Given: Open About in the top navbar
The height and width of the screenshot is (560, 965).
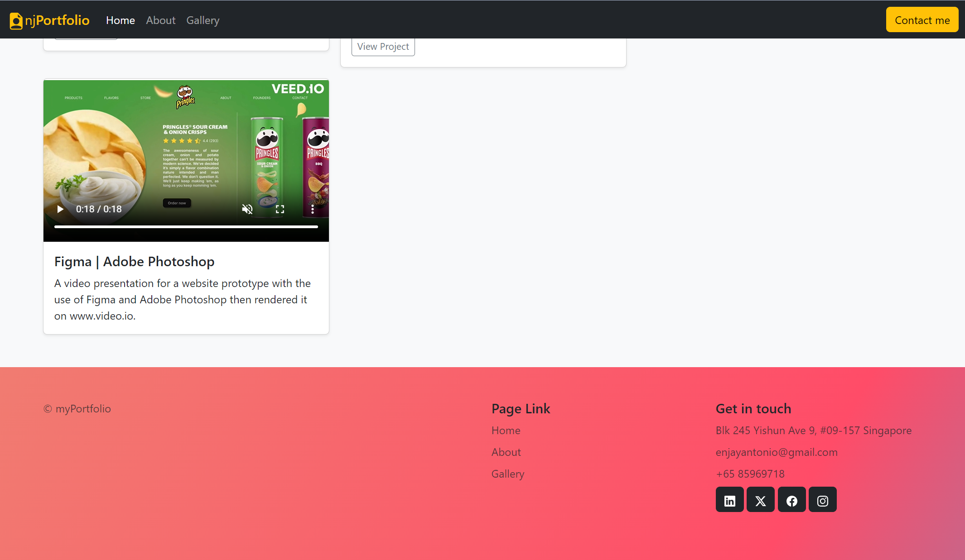Looking at the screenshot, I should pyautogui.click(x=160, y=20).
